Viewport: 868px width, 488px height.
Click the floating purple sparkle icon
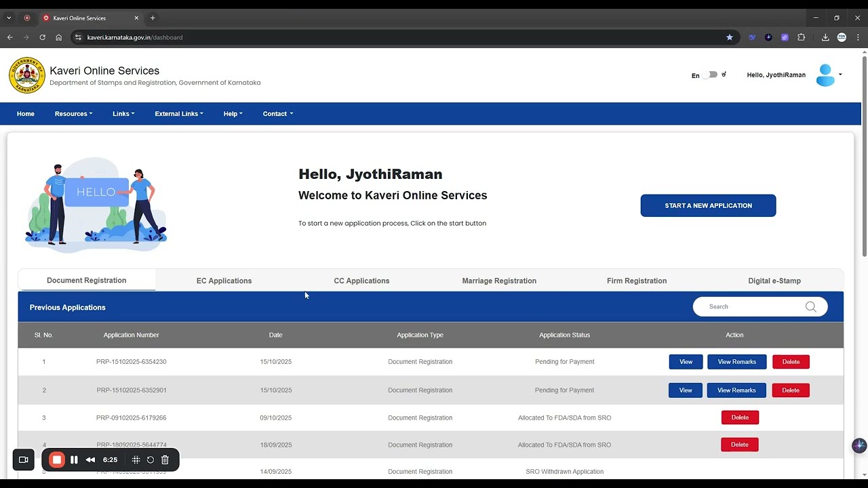pos(859,445)
